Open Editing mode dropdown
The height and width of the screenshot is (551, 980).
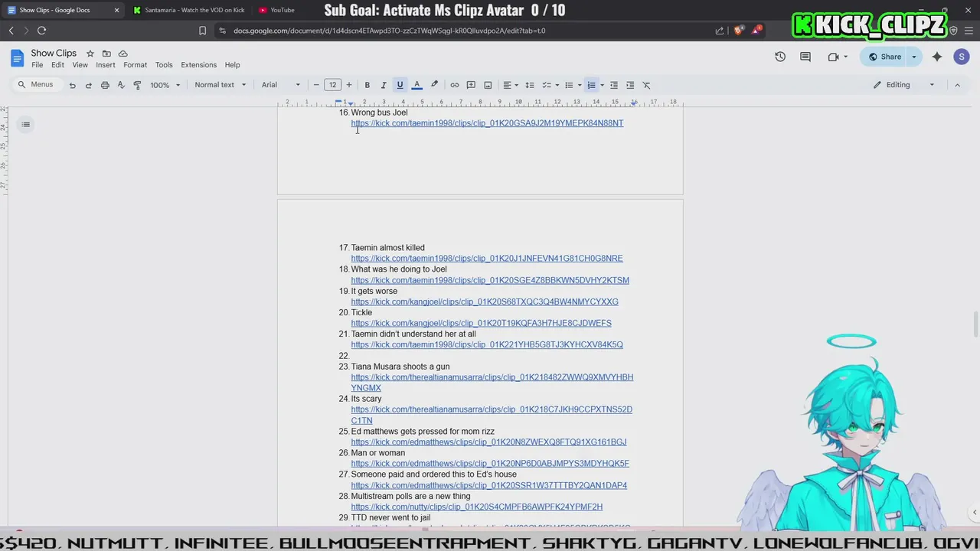point(903,85)
